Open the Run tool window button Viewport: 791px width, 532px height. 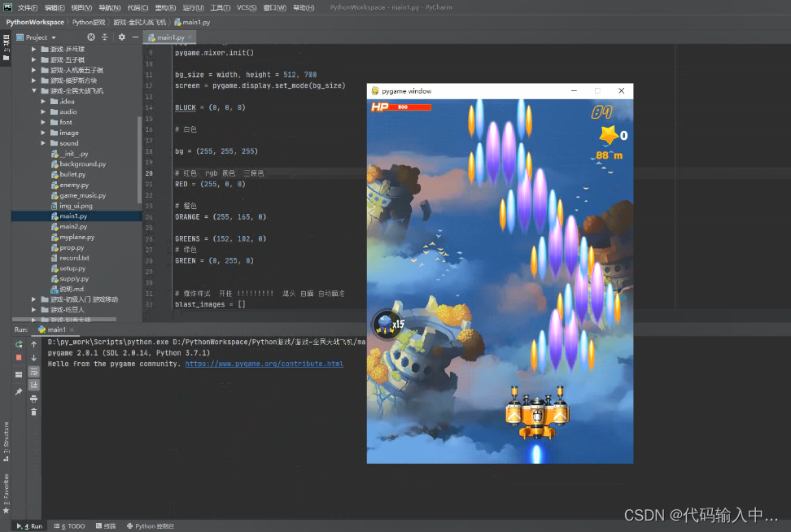29,526
